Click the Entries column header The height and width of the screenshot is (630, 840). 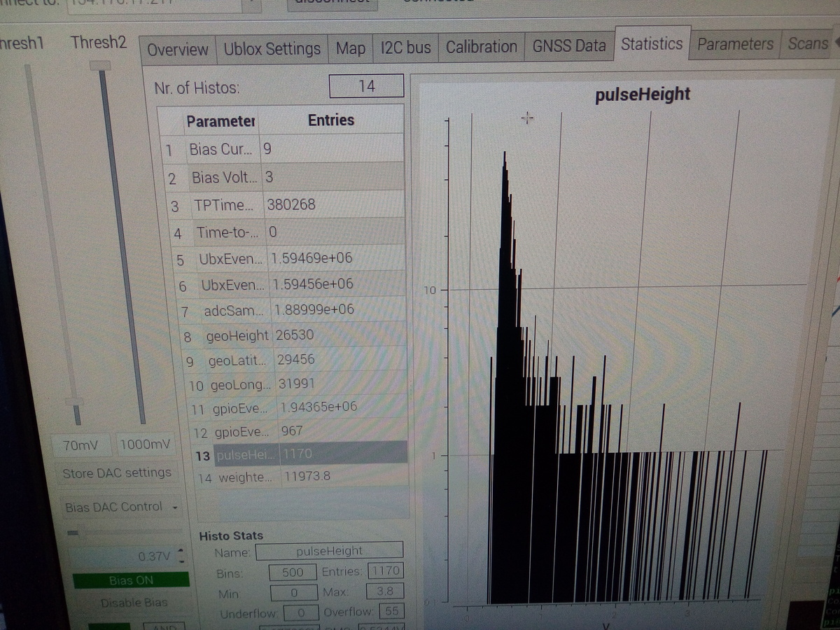tap(331, 120)
